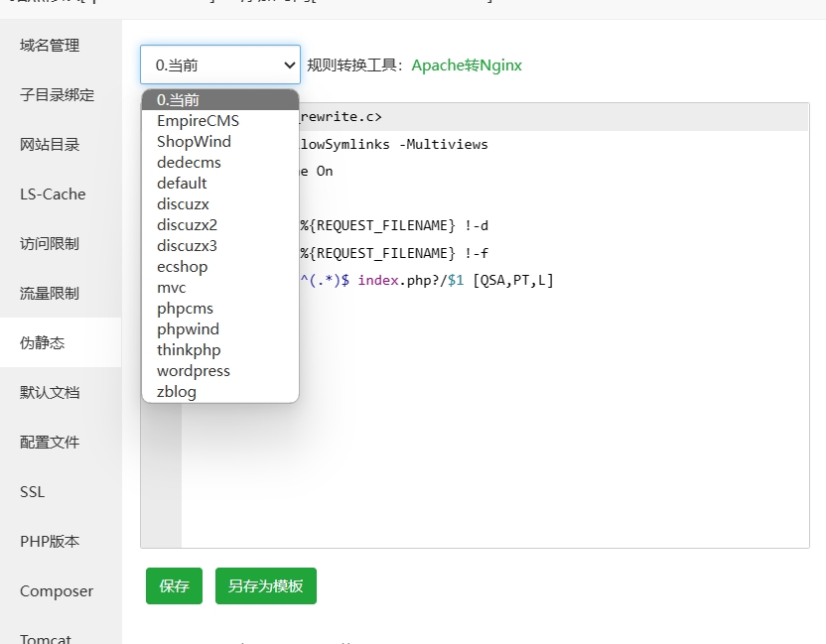The image size is (826, 644).
Task: Select ecshop in the template list
Action: coord(220,267)
